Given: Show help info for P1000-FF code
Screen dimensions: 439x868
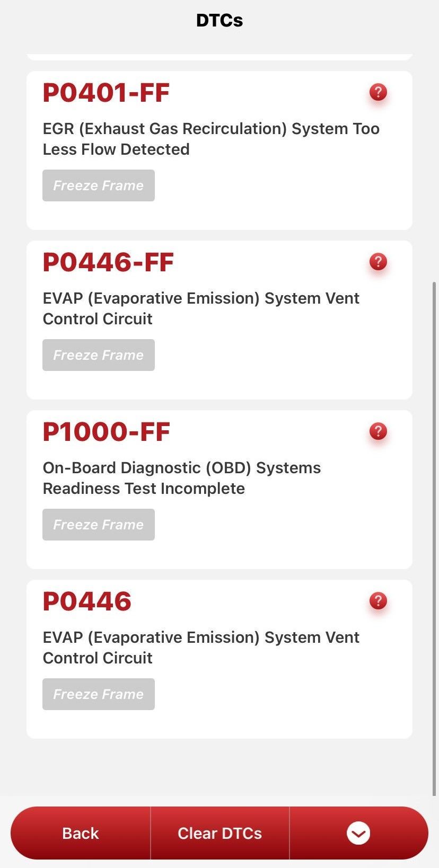Looking at the screenshot, I should 378,431.
